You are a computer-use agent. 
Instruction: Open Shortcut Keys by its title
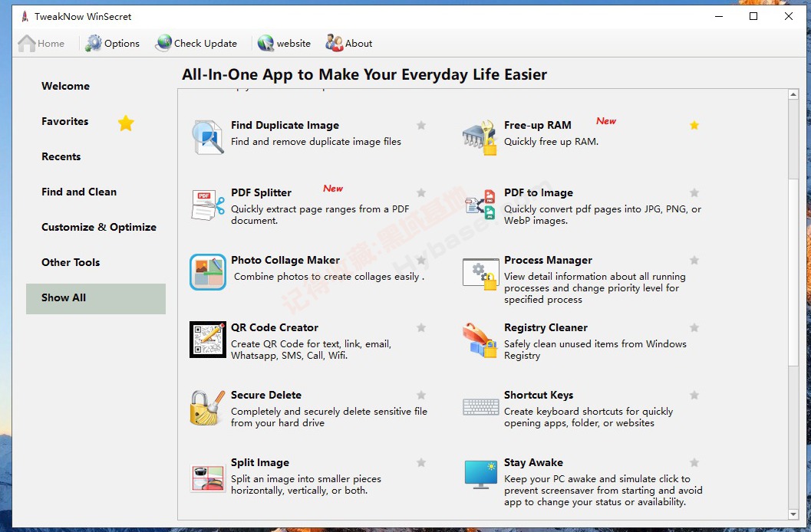tap(539, 395)
